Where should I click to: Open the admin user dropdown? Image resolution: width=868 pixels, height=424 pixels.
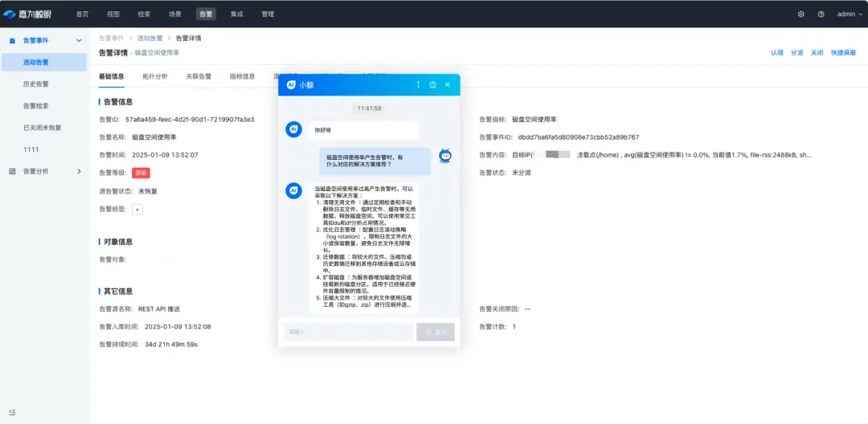850,14
